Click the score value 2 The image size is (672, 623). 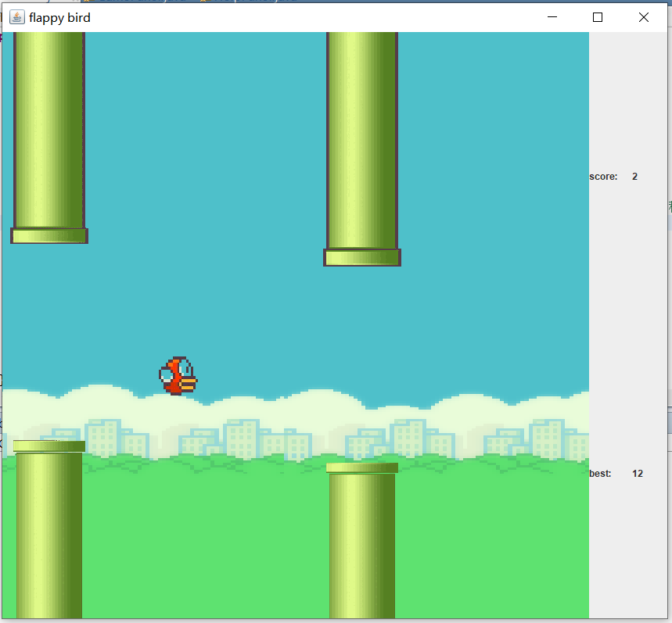[634, 176]
